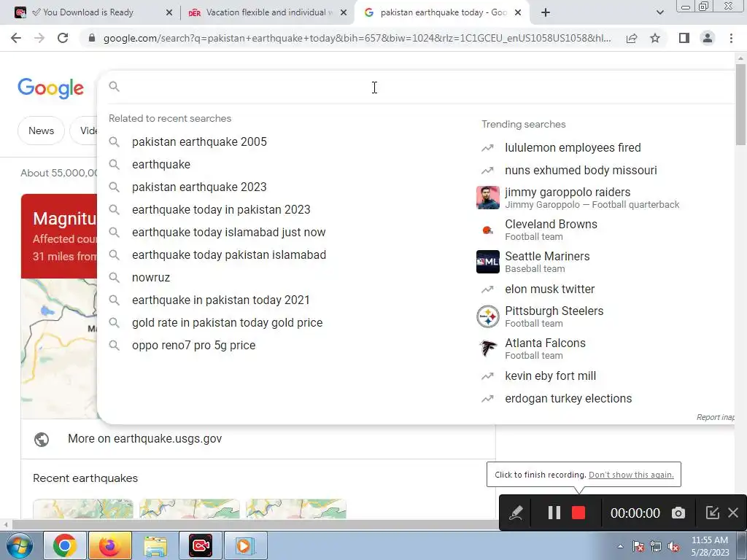Select 'earthquake today pakistan islamabad' suggestion

click(229, 254)
